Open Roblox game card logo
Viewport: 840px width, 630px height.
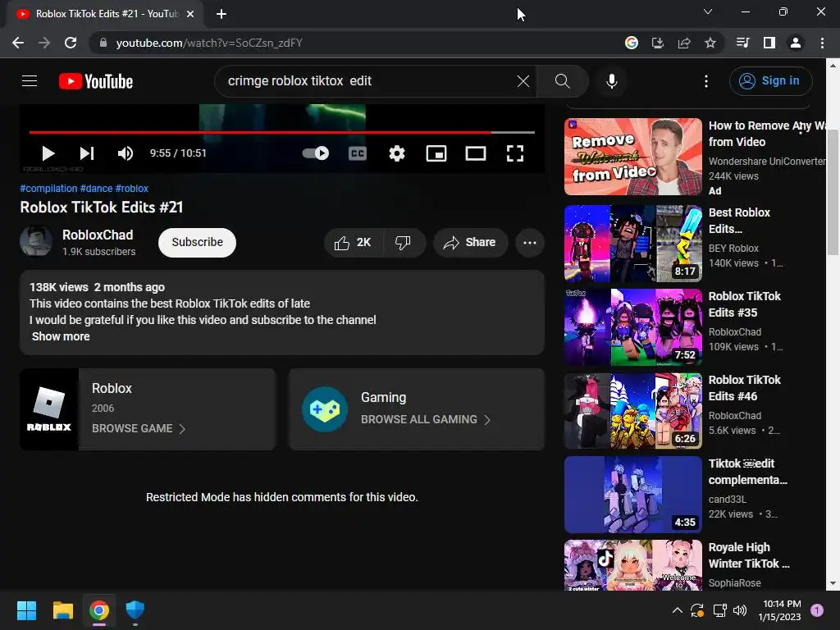pos(49,409)
